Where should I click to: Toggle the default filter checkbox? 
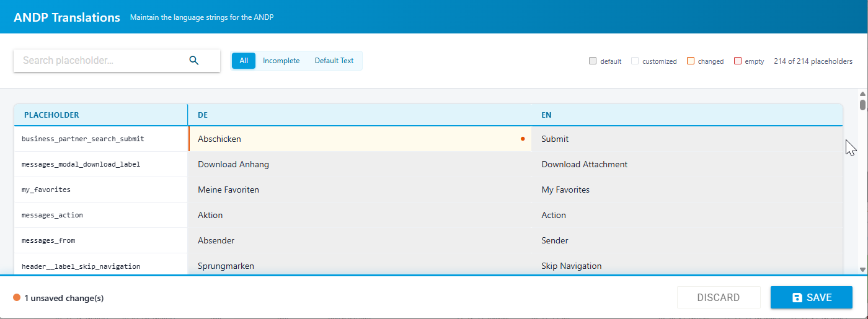pos(593,61)
